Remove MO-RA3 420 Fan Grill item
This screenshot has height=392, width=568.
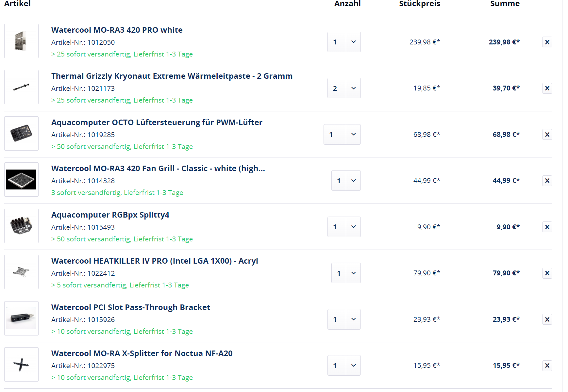tap(547, 181)
